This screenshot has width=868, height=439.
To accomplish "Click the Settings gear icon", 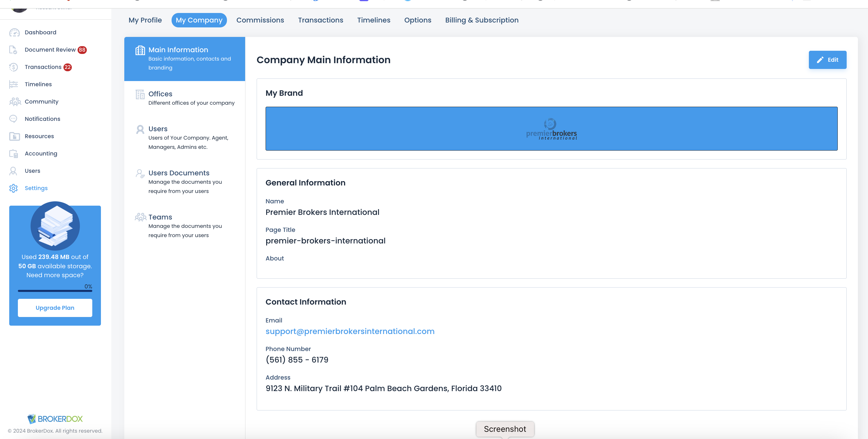I will coord(14,188).
